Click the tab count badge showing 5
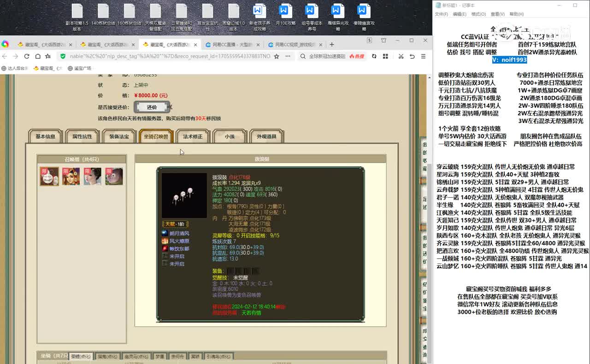The width and height of the screenshot is (590, 364). click(x=369, y=41)
